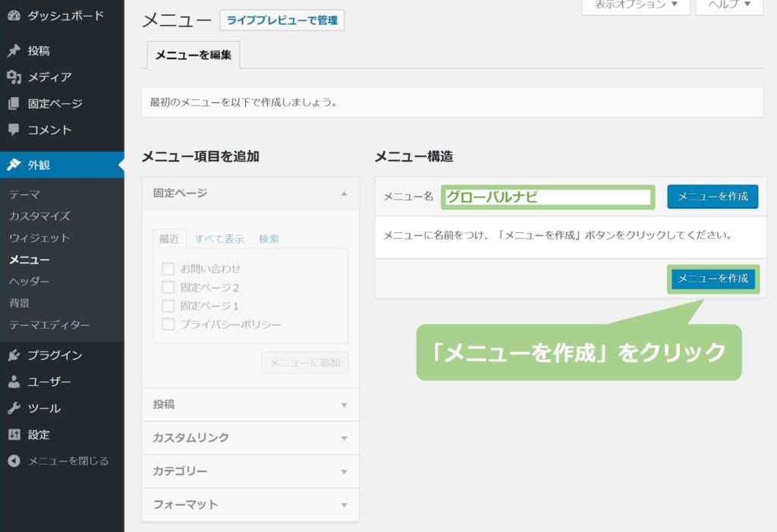Tick the 固定ページ２ checkbox
The image size is (777, 532).
tap(168, 288)
